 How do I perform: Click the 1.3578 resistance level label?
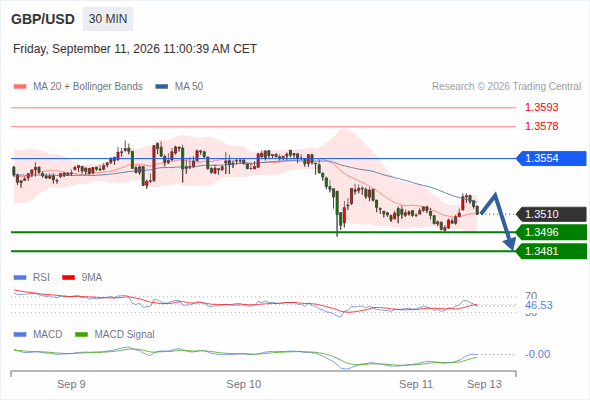(541, 126)
